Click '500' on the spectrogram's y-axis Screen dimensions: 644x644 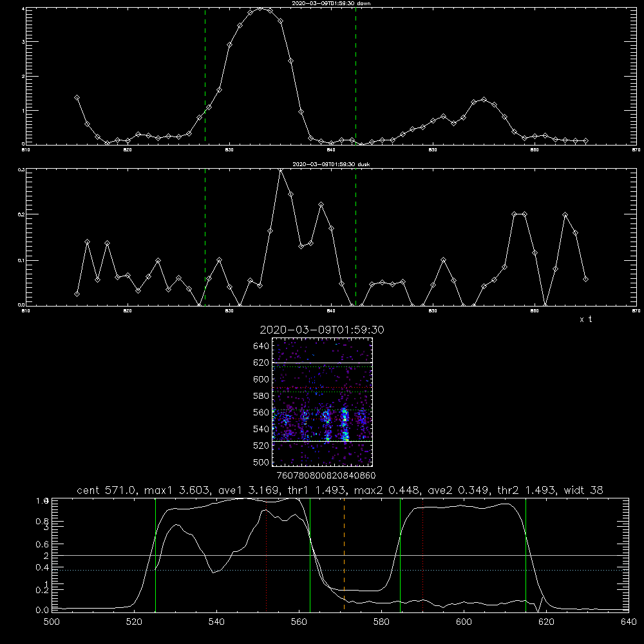[261, 462]
